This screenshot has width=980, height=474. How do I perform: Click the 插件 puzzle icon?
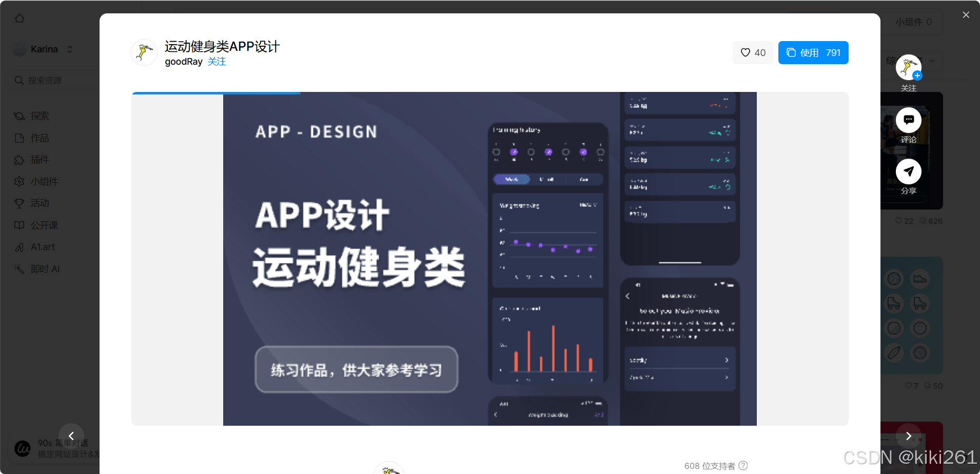click(19, 160)
